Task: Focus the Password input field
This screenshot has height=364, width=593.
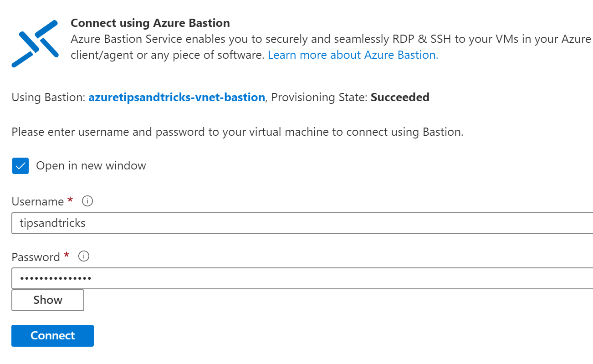Action: pos(302,278)
